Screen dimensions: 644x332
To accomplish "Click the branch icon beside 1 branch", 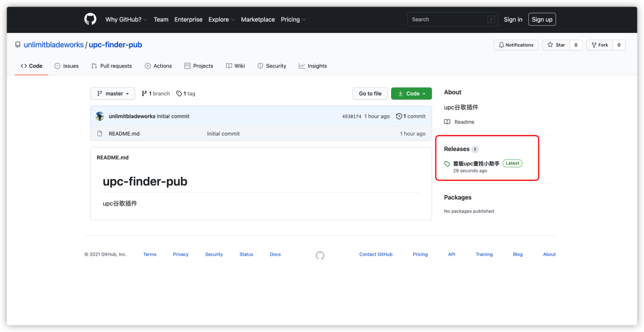I will tap(144, 93).
